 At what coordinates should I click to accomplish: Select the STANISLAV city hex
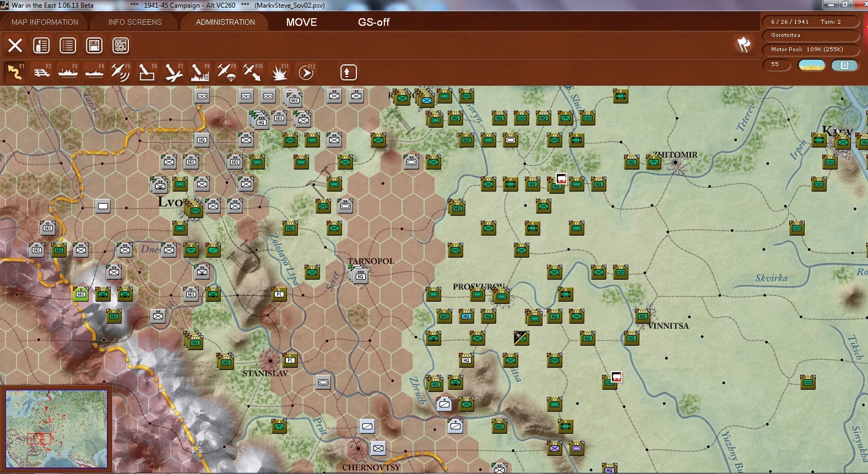[270, 361]
